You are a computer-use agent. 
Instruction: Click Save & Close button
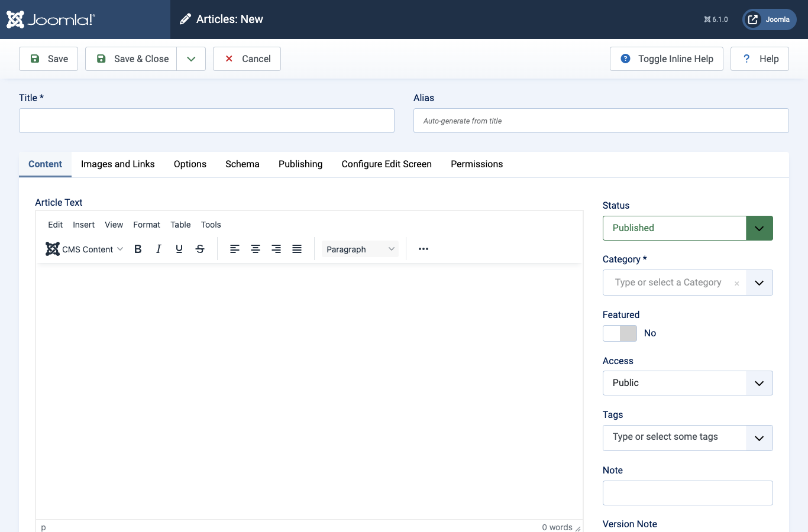131,59
